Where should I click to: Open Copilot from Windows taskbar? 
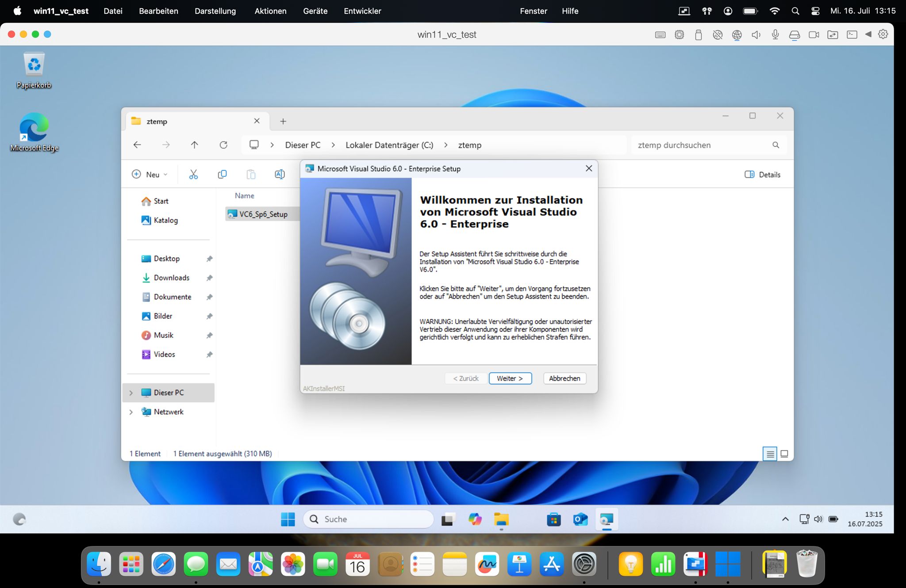[x=475, y=519]
